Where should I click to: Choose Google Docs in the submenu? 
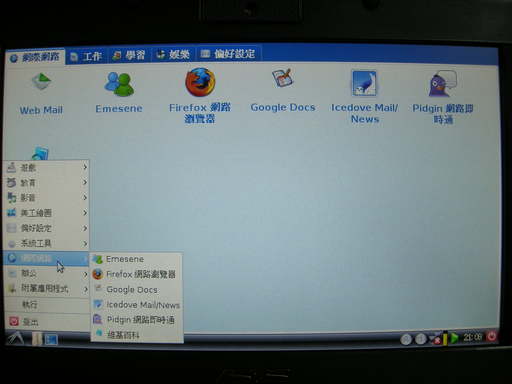(137, 289)
